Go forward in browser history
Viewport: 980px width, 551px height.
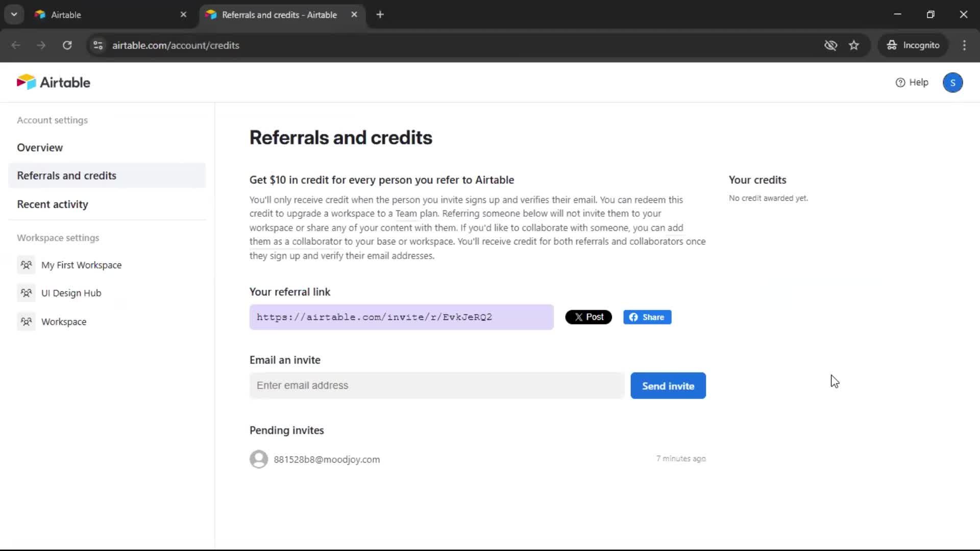click(41, 45)
